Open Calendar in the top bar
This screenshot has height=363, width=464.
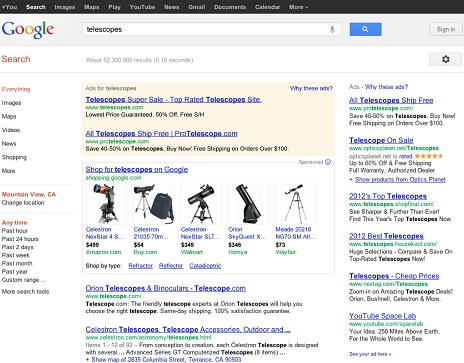(267, 7)
